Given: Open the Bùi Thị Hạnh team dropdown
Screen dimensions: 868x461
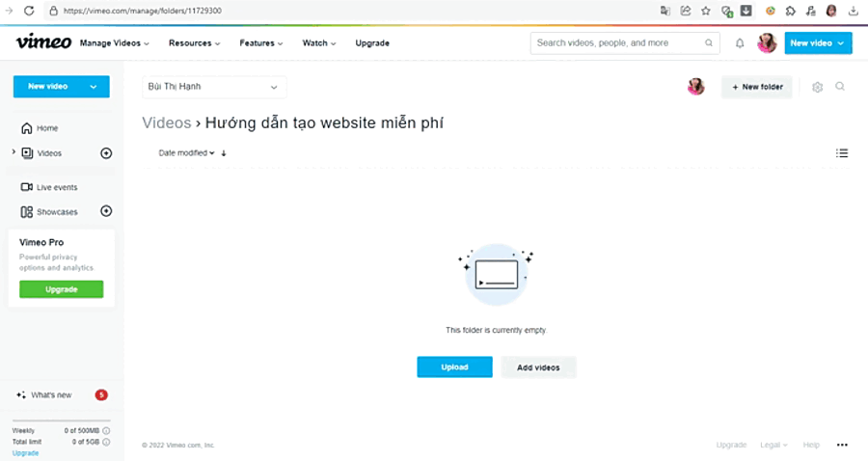Looking at the screenshot, I should click(x=214, y=87).
